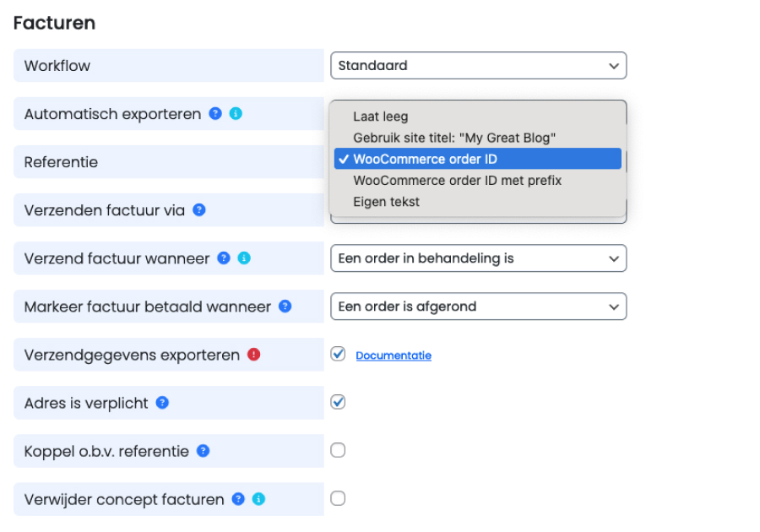The height and width of the screenshot is (532, 760).
Task: Expand the Markeer factuur betaald wanneer dropdown
Action: (478, 307)
